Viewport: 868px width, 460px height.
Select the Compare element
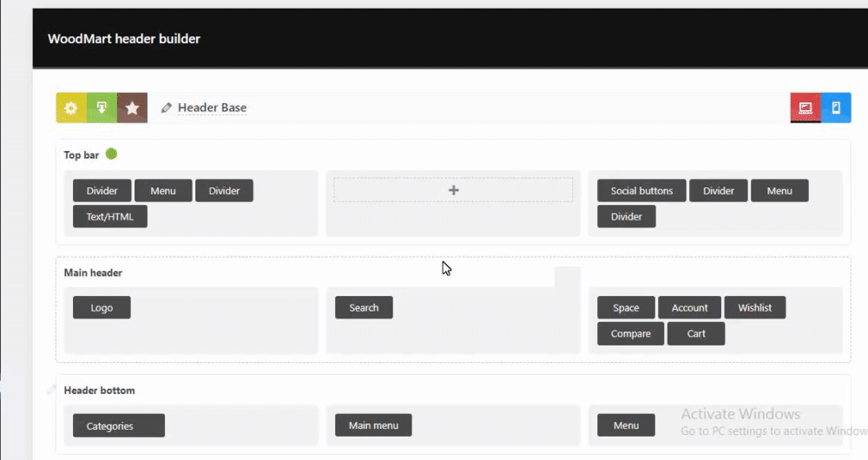[630, 334]
